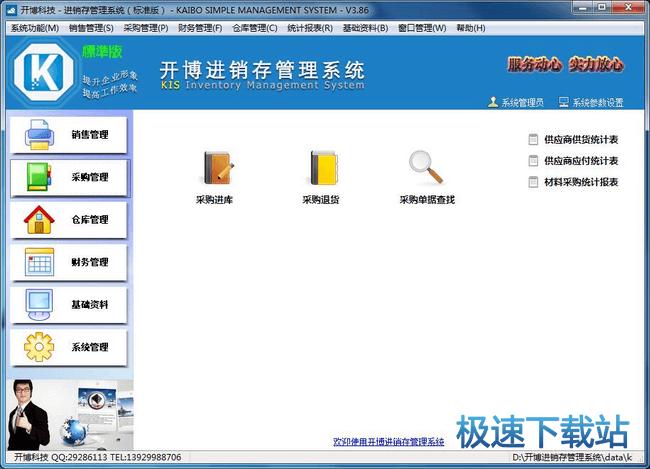
Task: Open the 采购退货 purchase return icon
Action: pyautogui.click(x=321, y=169)
